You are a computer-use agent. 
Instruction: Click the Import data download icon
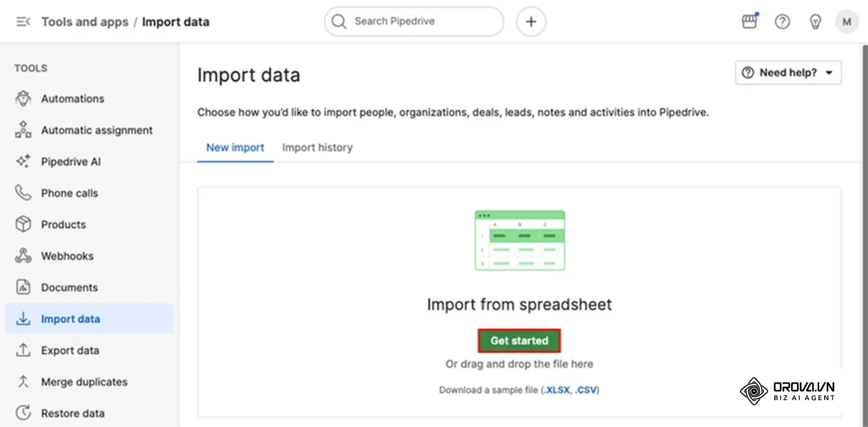click(x=23, y=319)
